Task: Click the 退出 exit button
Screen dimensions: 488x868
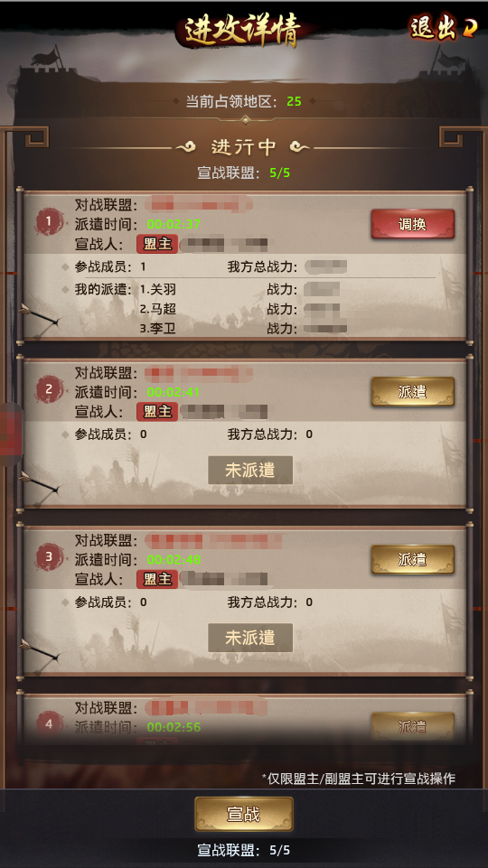Action: 443,28
